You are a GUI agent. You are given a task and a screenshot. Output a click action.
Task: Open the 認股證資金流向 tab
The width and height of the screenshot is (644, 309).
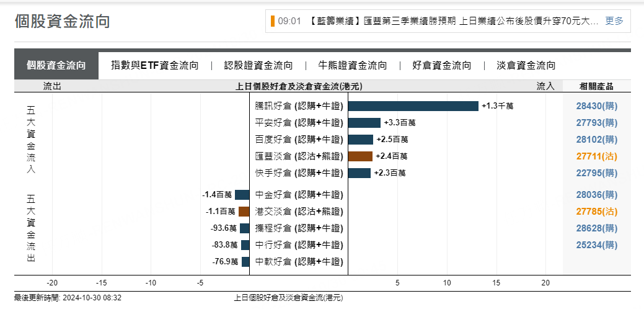[x=258, y=65]
